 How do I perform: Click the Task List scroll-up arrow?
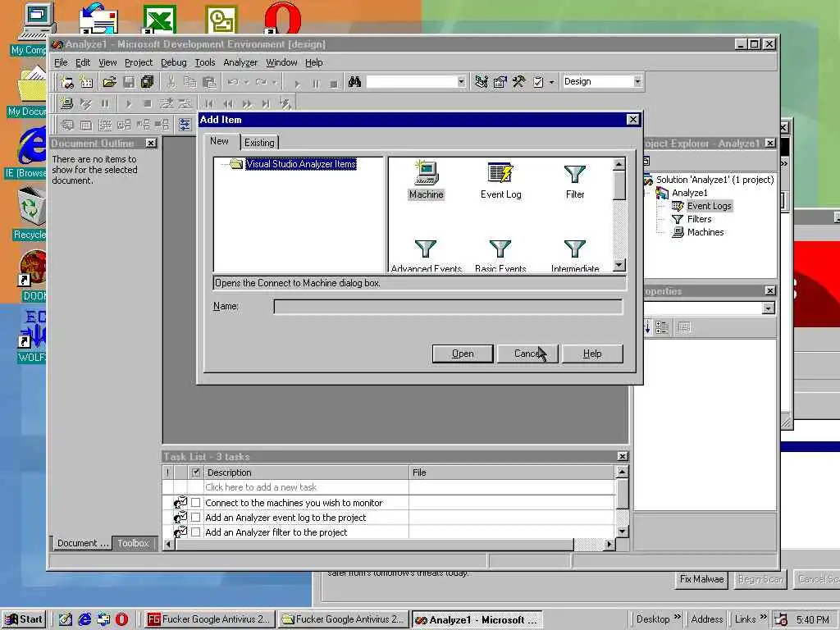click(622, 472)
